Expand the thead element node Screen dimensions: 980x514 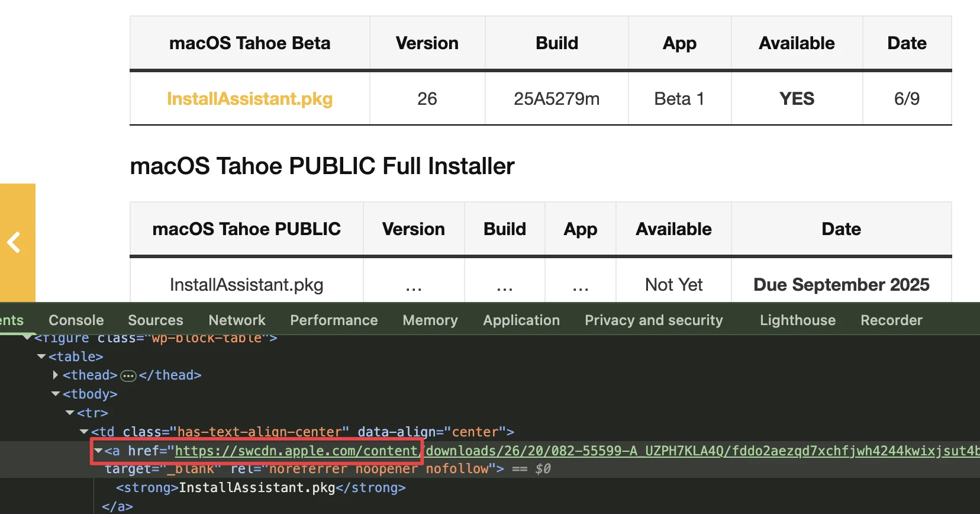[x=56, y=375]
